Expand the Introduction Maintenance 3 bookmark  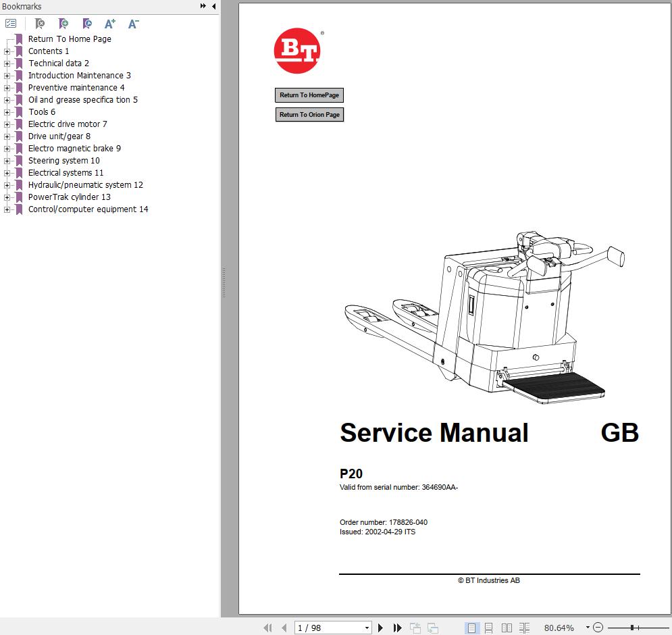7,76
